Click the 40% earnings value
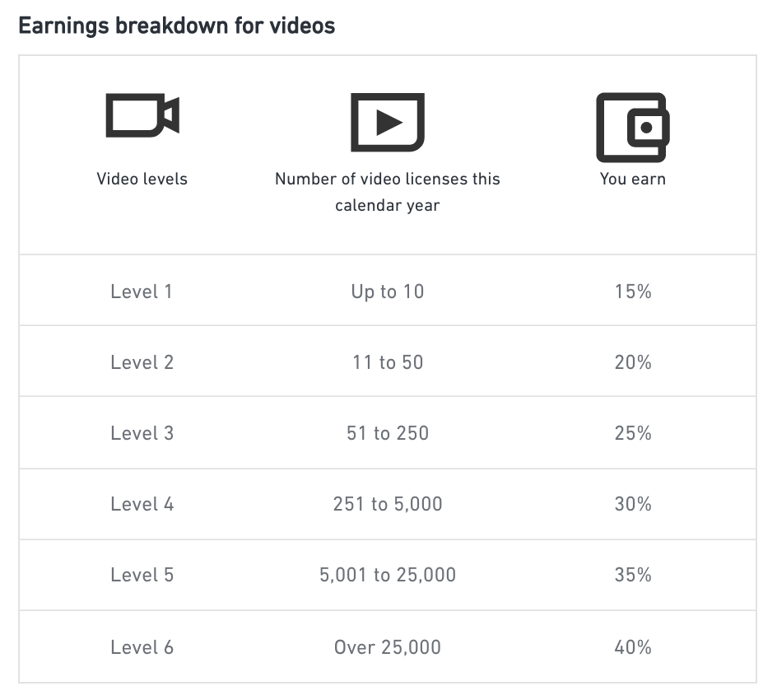 [x=632, y=647]
